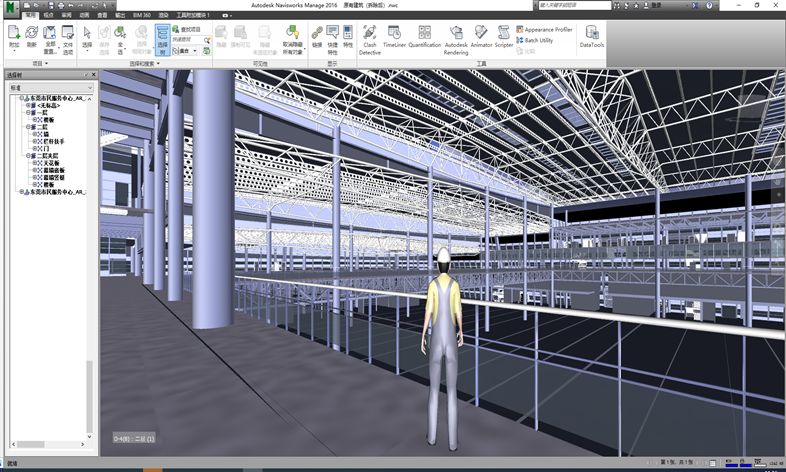
Task: Click the Appearance Profiler button
Action: point(548,30)
